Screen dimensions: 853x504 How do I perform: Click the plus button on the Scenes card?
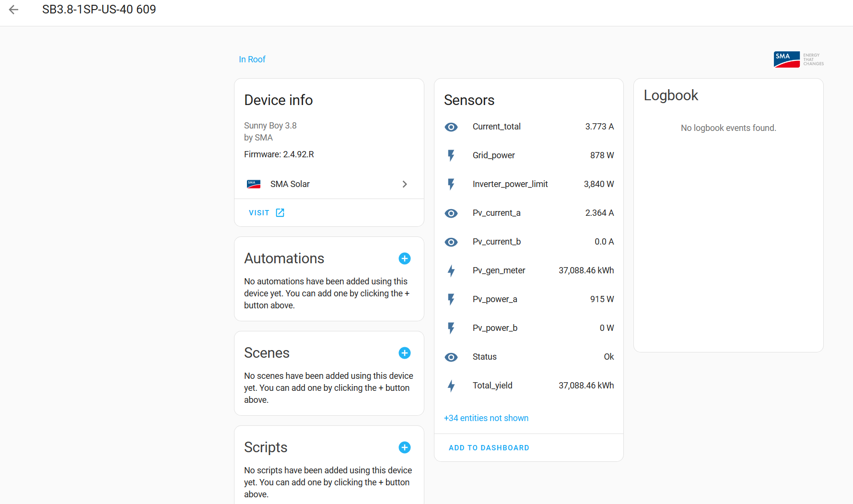[405, 353]
